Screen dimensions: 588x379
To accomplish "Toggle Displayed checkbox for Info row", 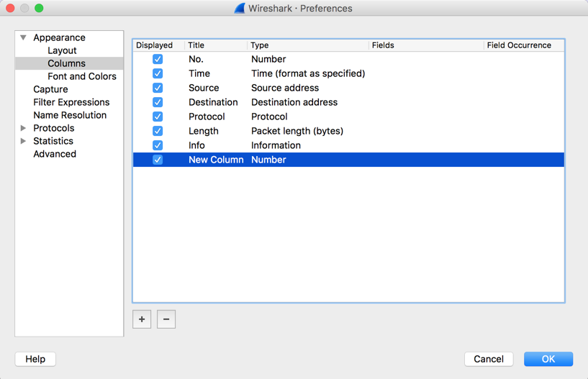I will tap(158, 145).
